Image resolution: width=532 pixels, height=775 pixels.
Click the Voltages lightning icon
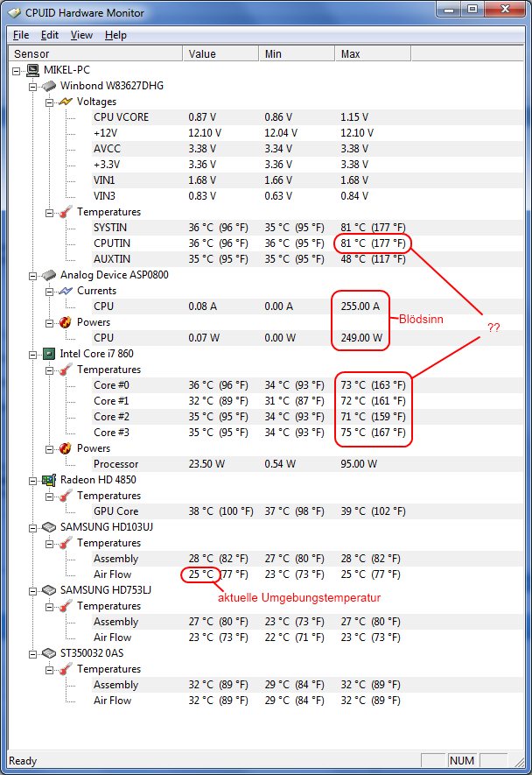coord(66,102)
